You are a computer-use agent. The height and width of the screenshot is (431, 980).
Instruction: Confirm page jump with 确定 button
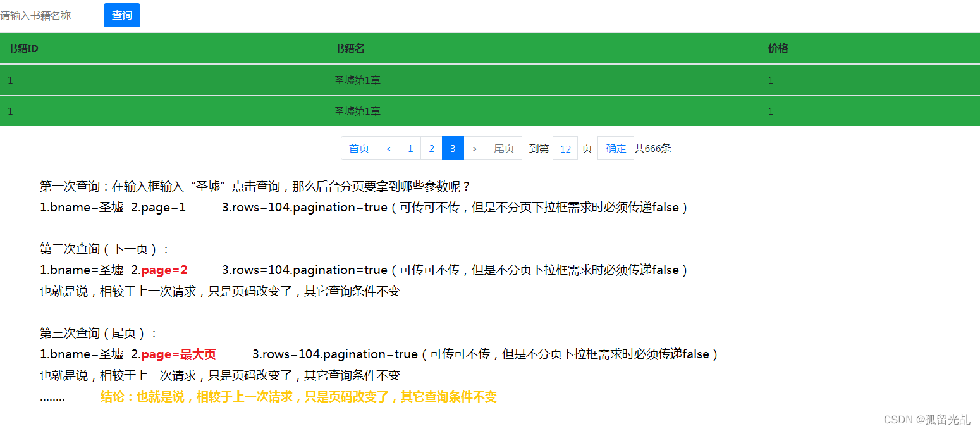pyautogui.click(x=616, y=149)
